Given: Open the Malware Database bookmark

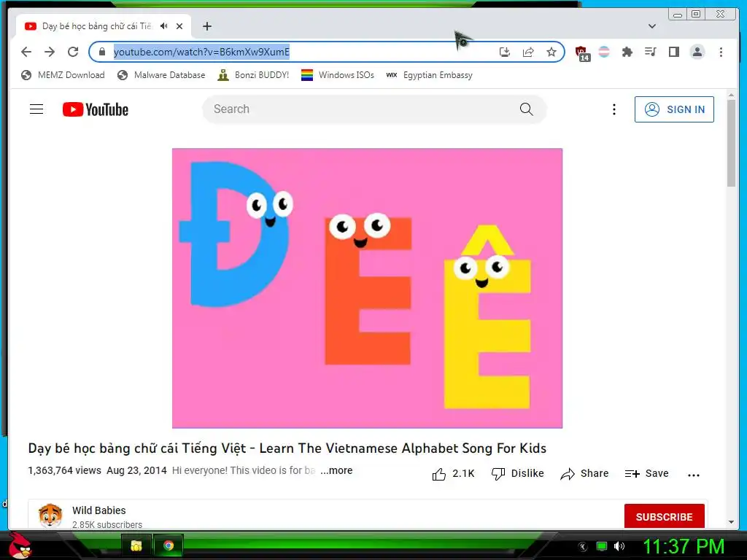Looking at the screenshot, I should point(161,75).
